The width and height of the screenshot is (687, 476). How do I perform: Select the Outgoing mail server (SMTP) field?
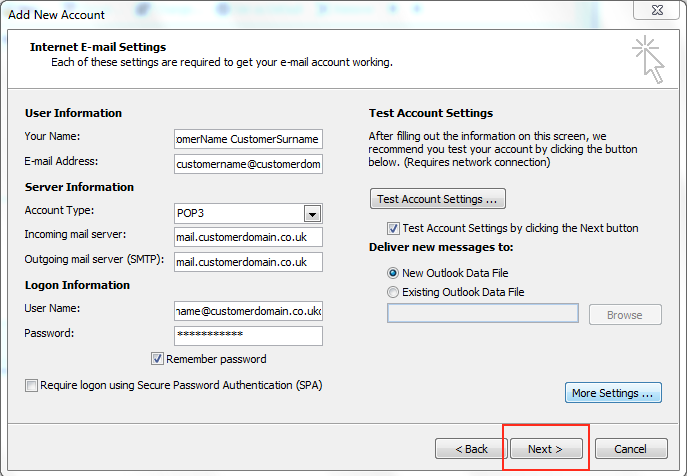coord(247,262)
